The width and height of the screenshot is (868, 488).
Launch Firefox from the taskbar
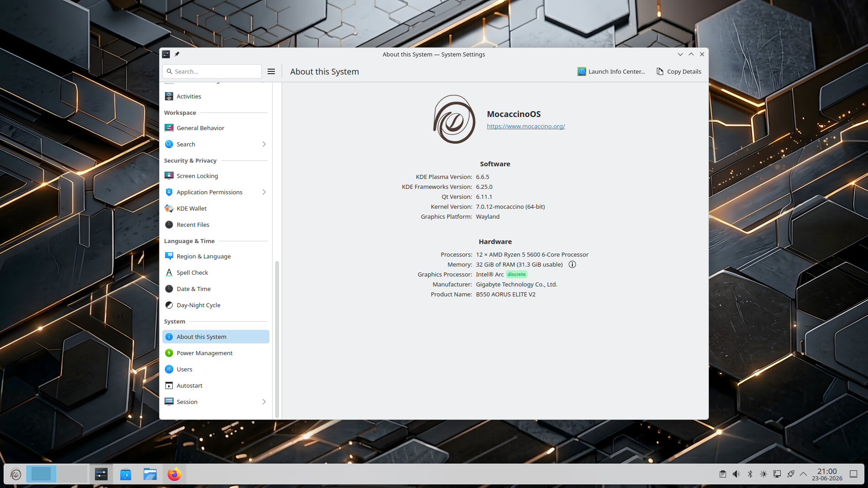coord(175,474)
